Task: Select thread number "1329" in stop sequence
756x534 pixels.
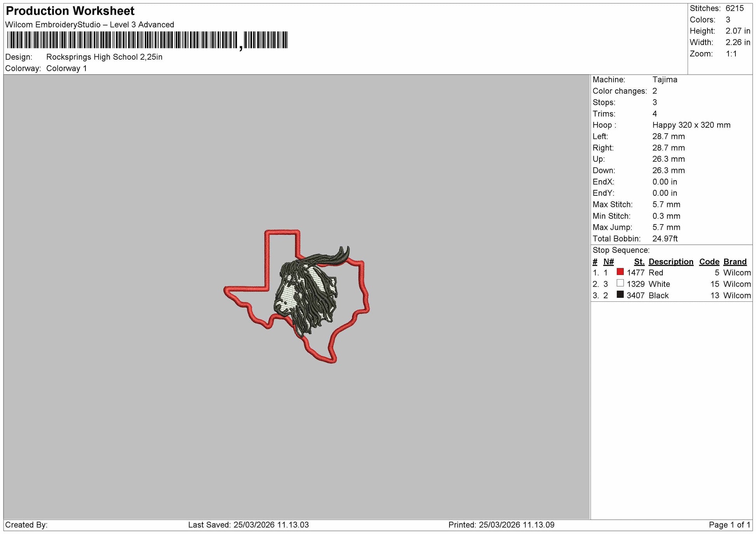Action: (x=636, y=284)
